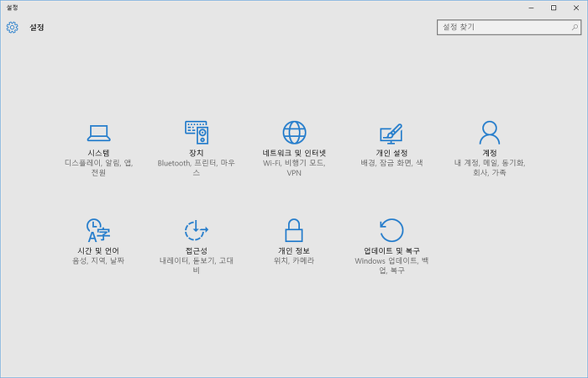
Task: Click the Wi-Fi, 비행기 모드, VPN description
Action: pyautogui.click(x=294, y=168)
